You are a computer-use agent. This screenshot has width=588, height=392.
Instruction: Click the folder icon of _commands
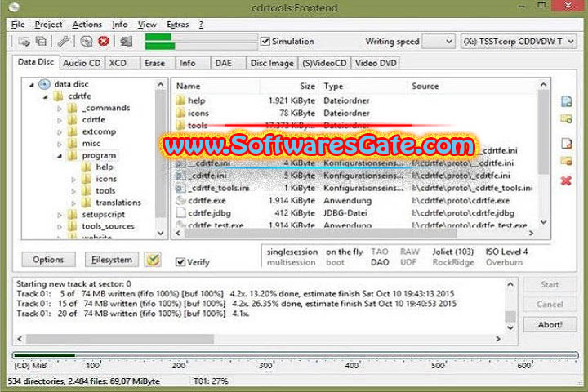pos(73,108)
